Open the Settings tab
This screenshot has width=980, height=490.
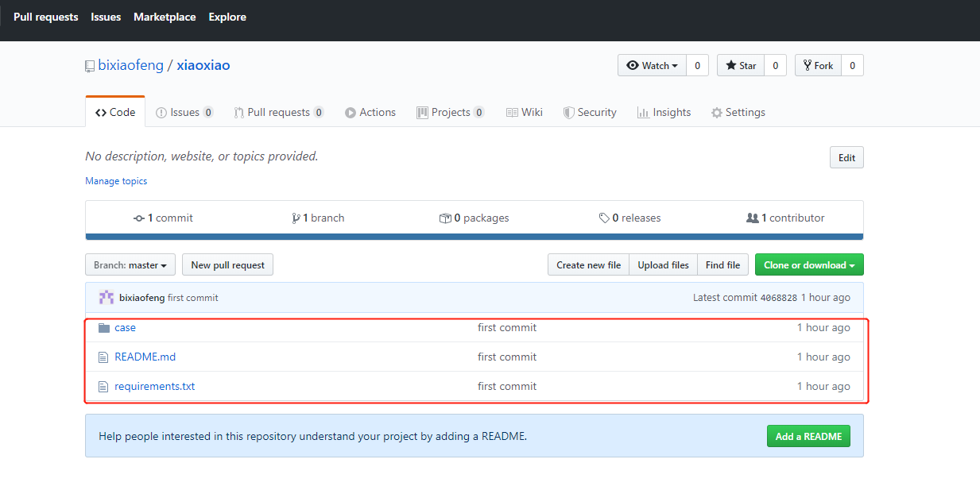point(738,113)
